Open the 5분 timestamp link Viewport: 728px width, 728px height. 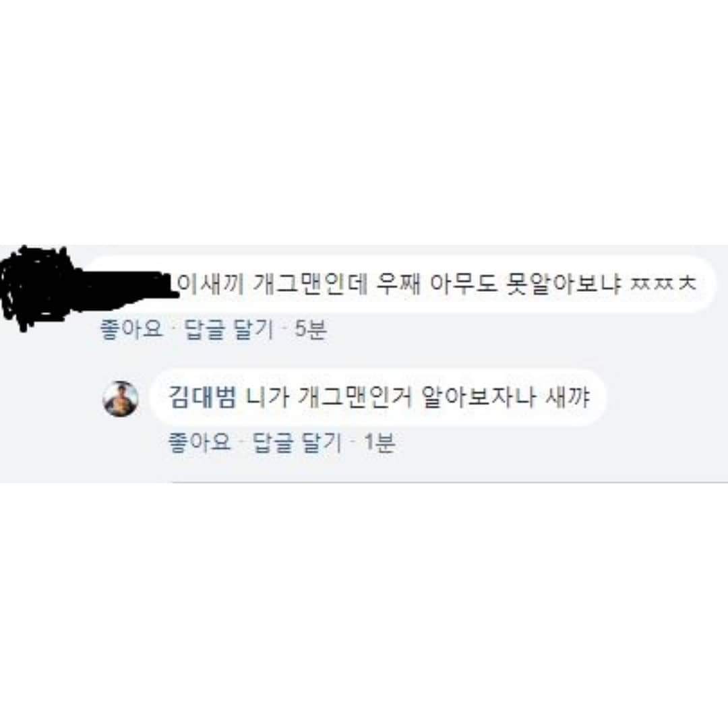click(x=311, y=329)
